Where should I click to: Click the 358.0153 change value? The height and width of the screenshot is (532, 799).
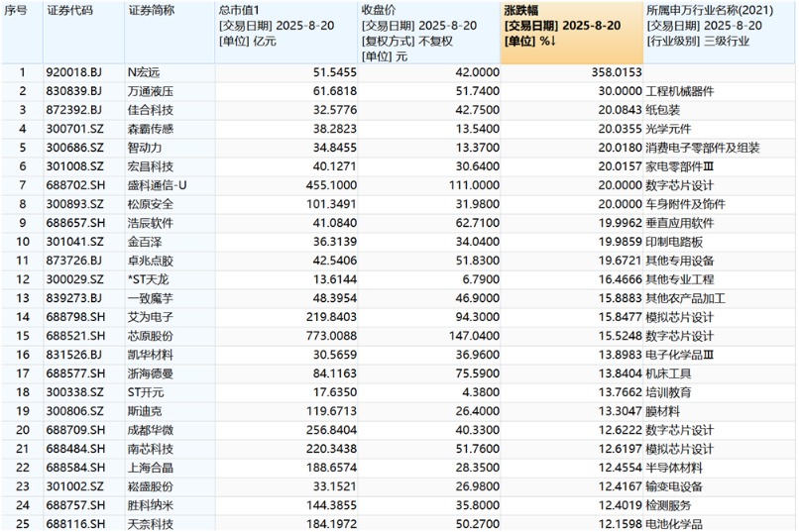[x=617, y=72]
